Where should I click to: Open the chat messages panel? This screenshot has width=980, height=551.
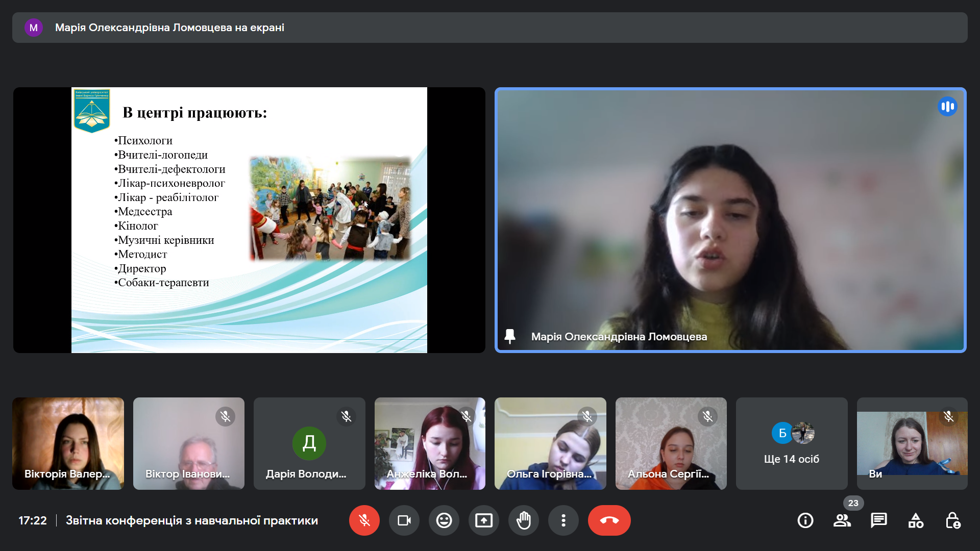coord(878,520)
